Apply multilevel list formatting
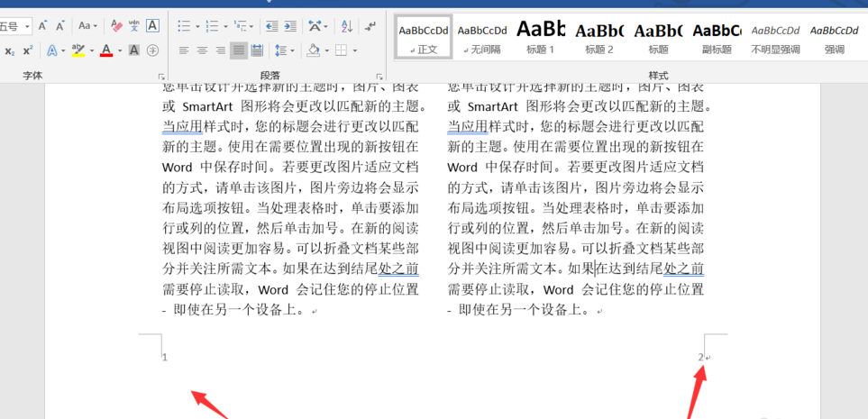868x419 pixels. click(x=240, y=25)
